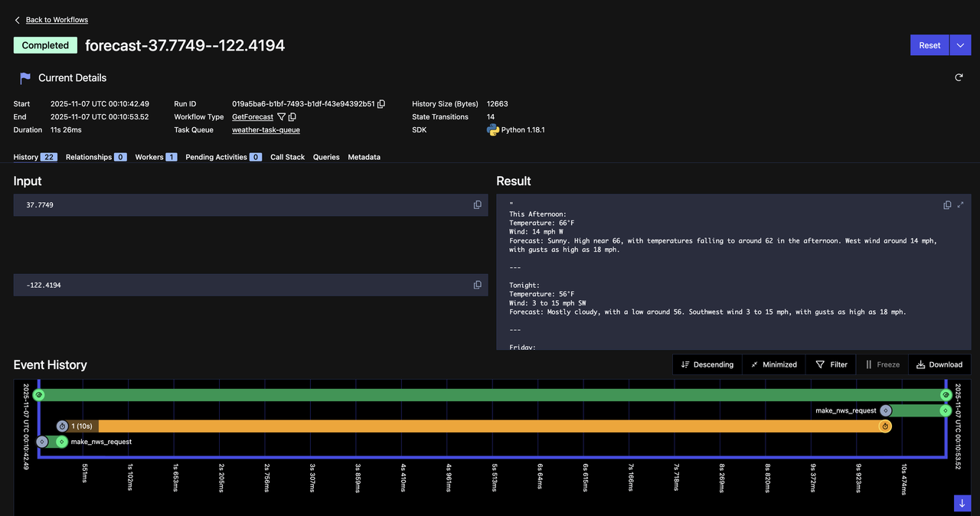Open the Pending Activities tab

pyautogui.click(x=223, y=157)
